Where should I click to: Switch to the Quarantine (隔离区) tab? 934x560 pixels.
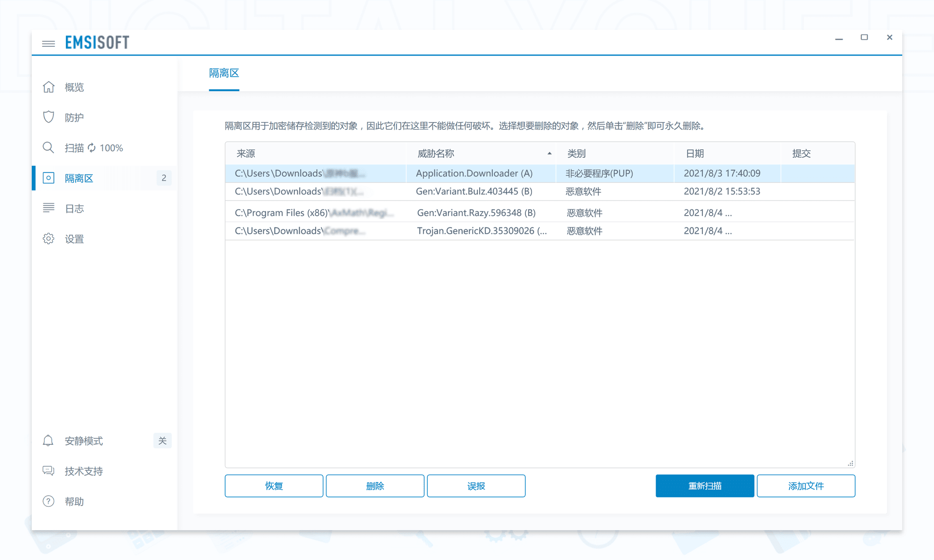point(224,73)
